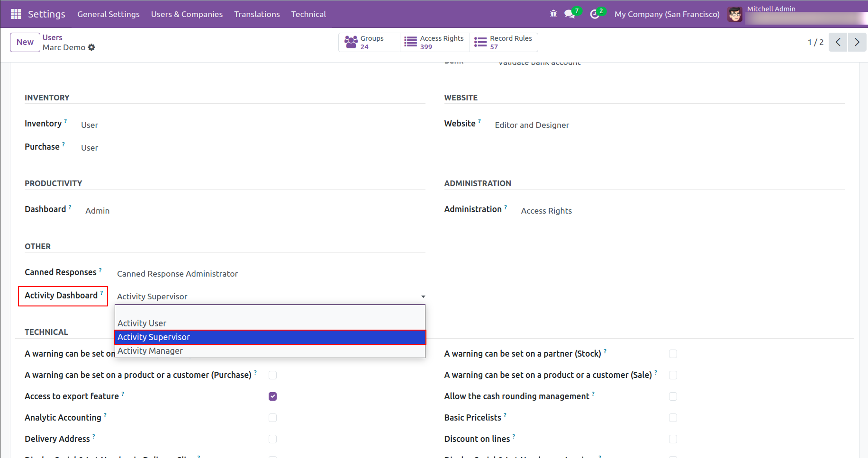Image resolution: width=868 pixels, height=458 pixels.
Task: Click Canned Response Administrator value
Action: [177, 274]
